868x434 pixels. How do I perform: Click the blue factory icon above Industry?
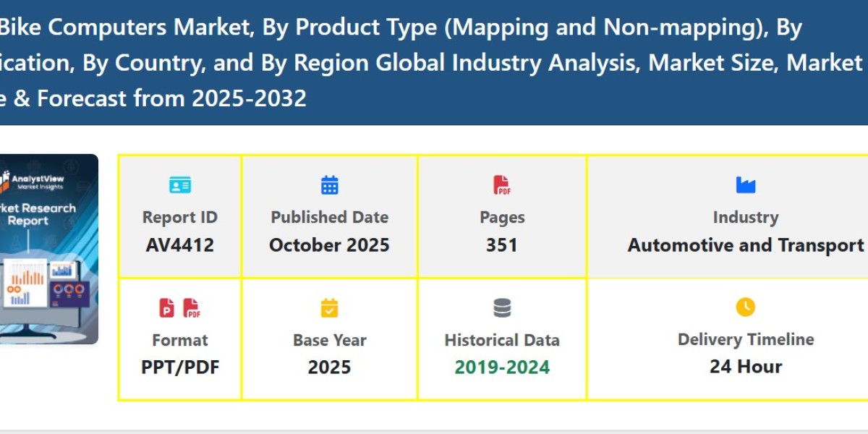pyautogui.click(x=746, y=184)
